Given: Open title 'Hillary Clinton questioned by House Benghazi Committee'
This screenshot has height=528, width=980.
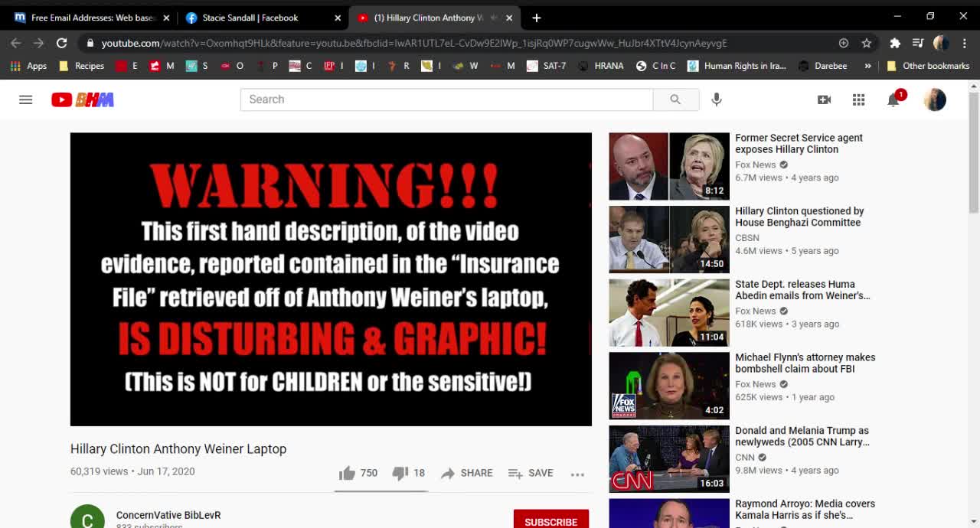Looking at the screenshot, I should click(799, 217).
